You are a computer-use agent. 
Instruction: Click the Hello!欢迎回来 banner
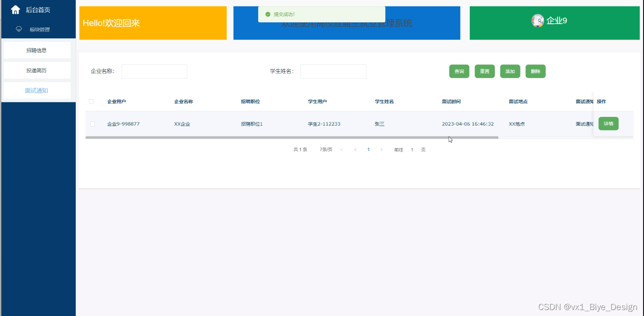click(x=153, y=23)
